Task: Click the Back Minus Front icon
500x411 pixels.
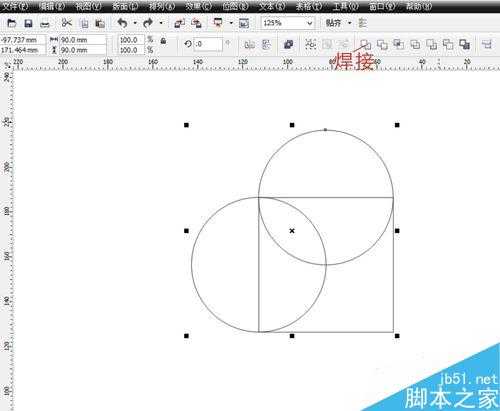Action: [x=448, y=44]
